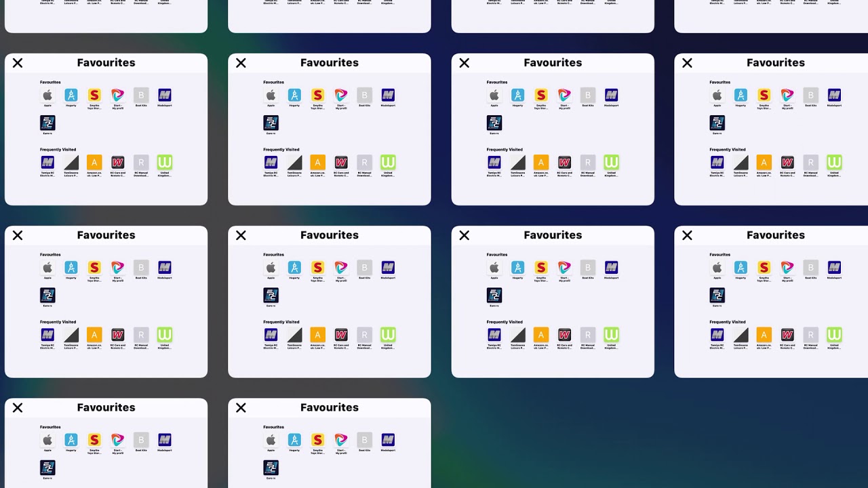Viewport: 868px width, 488px height.
Task: Open Apple icon in bottom row's first tab
Action: pos(47,440)
